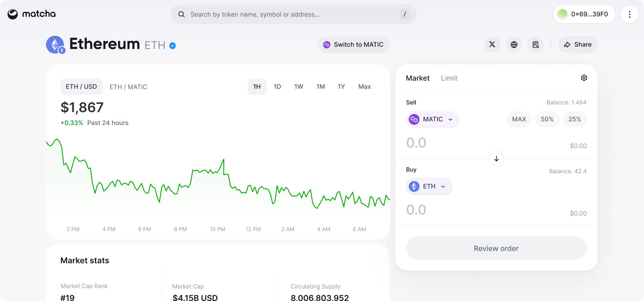Click the buy Balance: 42.4 text

[568, 171]
